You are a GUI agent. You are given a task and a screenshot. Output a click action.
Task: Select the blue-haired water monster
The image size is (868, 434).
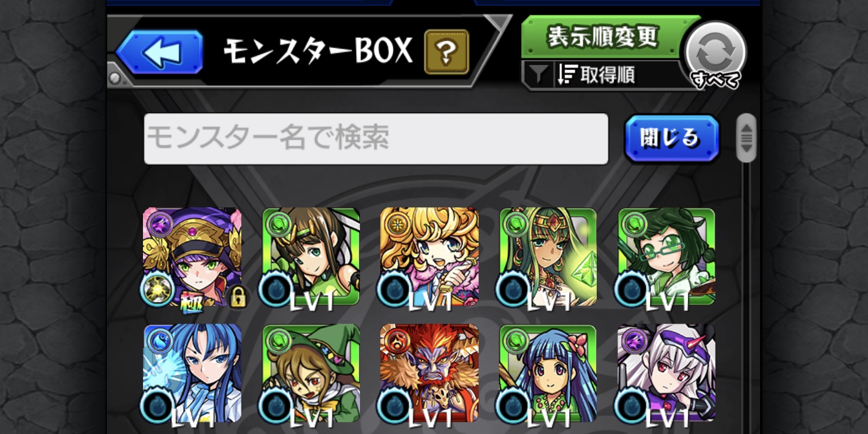pos(192,373)
